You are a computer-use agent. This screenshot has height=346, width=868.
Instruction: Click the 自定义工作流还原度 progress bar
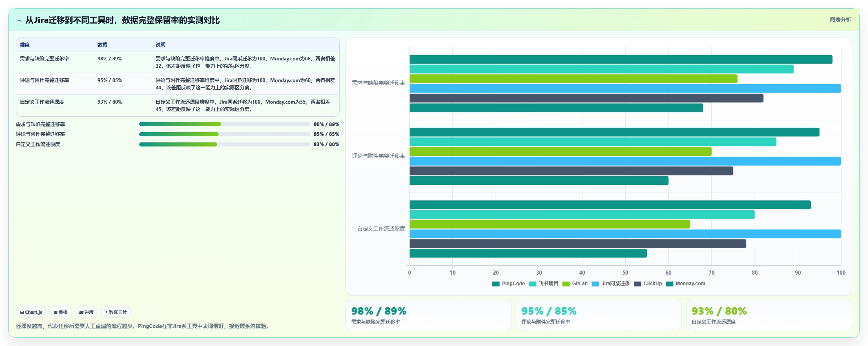pos(225,144)
